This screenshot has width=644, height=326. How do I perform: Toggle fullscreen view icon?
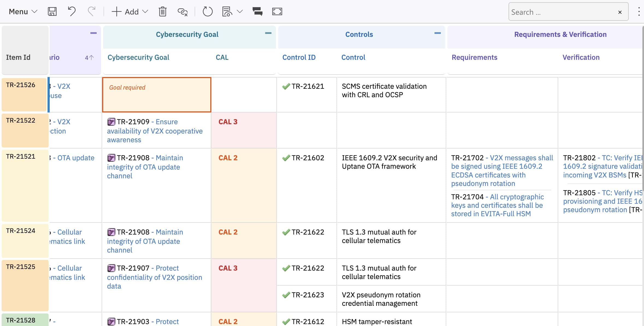pyautogui.click(x=277, y=11)
